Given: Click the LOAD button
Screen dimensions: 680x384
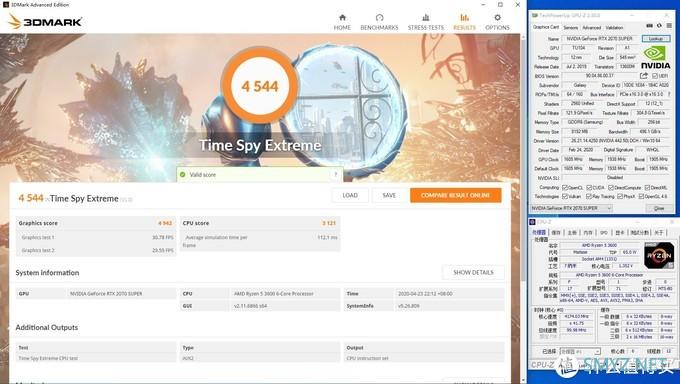Looking at the screenshot, I should pyautogui.click(x=350, y=195).
